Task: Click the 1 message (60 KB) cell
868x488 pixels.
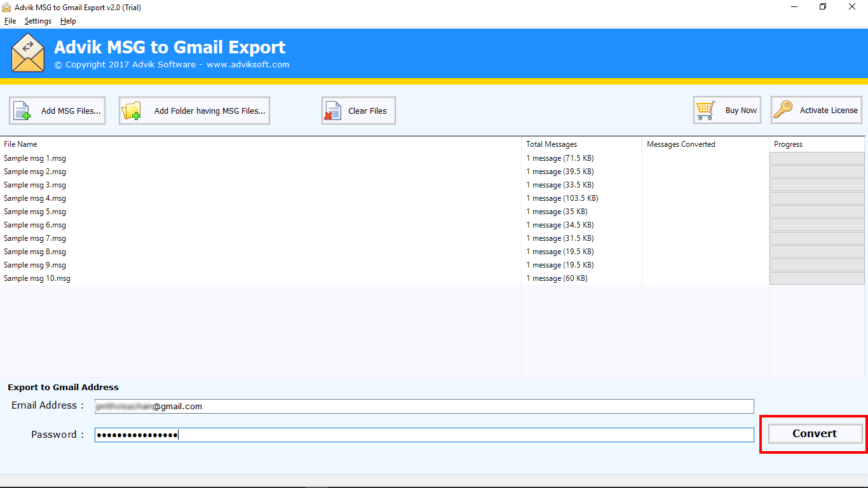Action: coord(557,278)
